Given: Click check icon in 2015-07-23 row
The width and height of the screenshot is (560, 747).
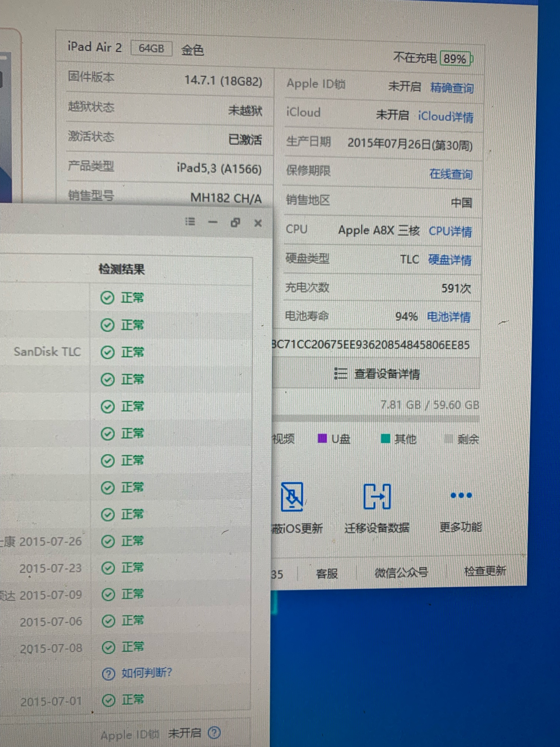Looking at the screenshot, I should (x=108, y=568).
